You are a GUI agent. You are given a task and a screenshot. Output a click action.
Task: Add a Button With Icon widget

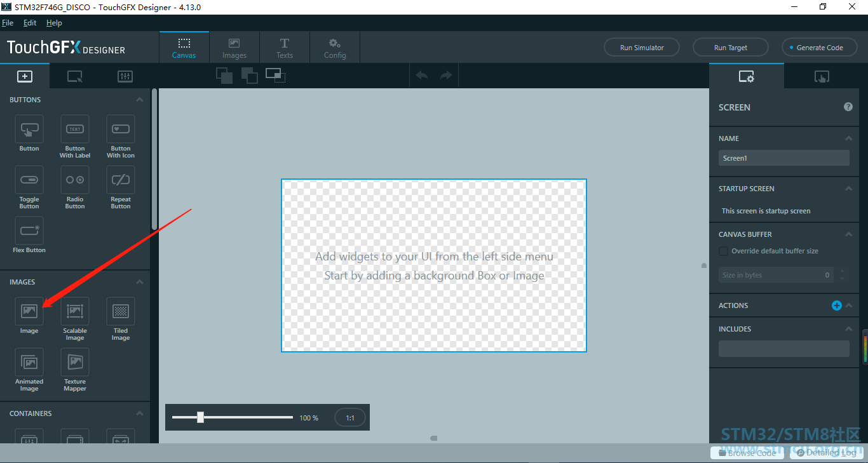121,129
